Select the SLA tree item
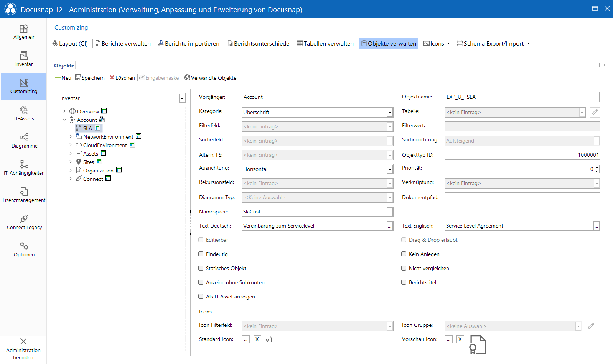Image resolution: width=613 pixels, height=364 pixels. (89, 128)
